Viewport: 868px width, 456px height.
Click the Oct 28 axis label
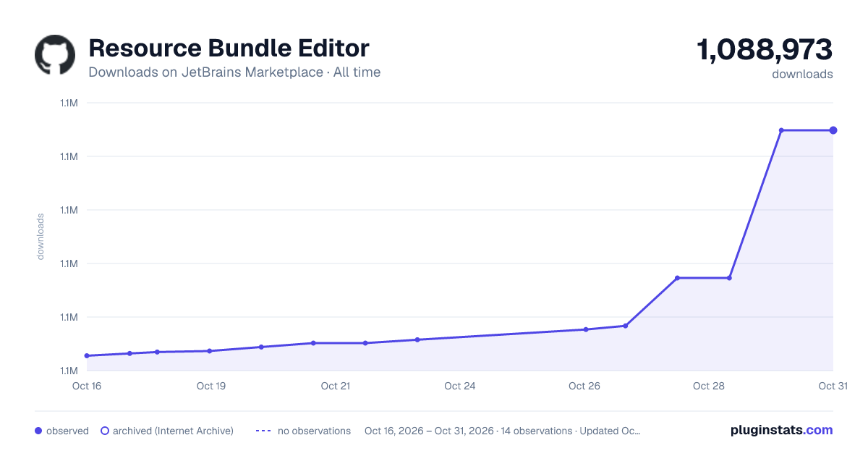click(709, 386)
